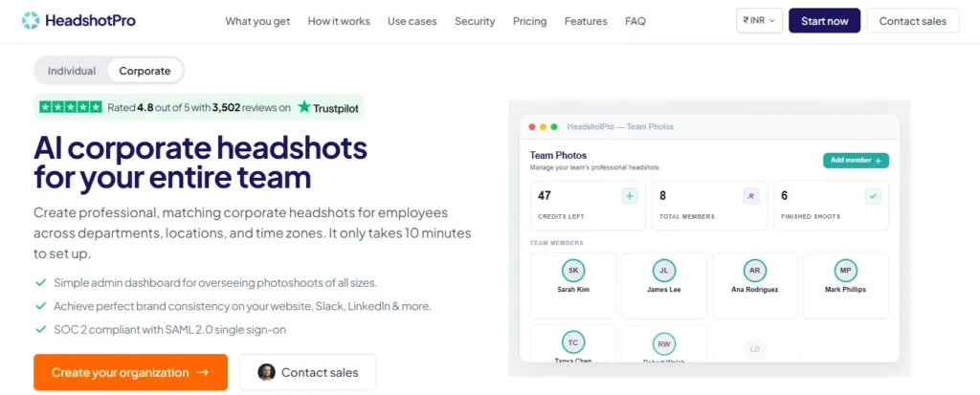Click the 8 total members value

662,196
